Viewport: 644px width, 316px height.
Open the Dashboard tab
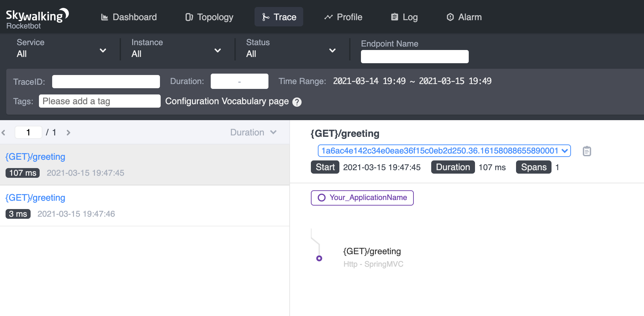(129, 17)
